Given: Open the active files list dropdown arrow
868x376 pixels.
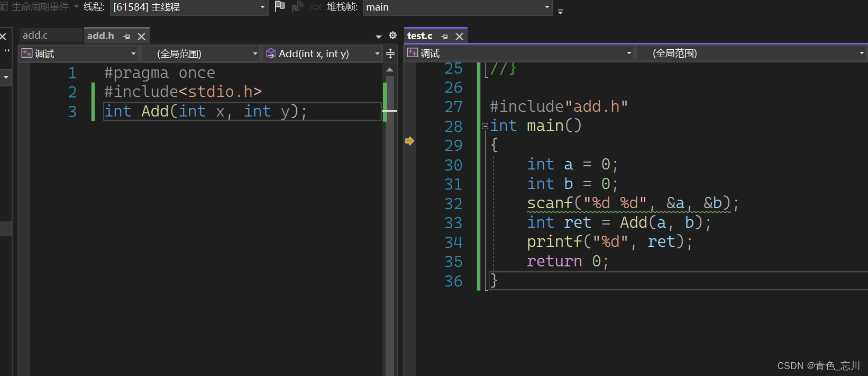Looking at the screenshot, I should pyautogui.click(x=379, y=37).
